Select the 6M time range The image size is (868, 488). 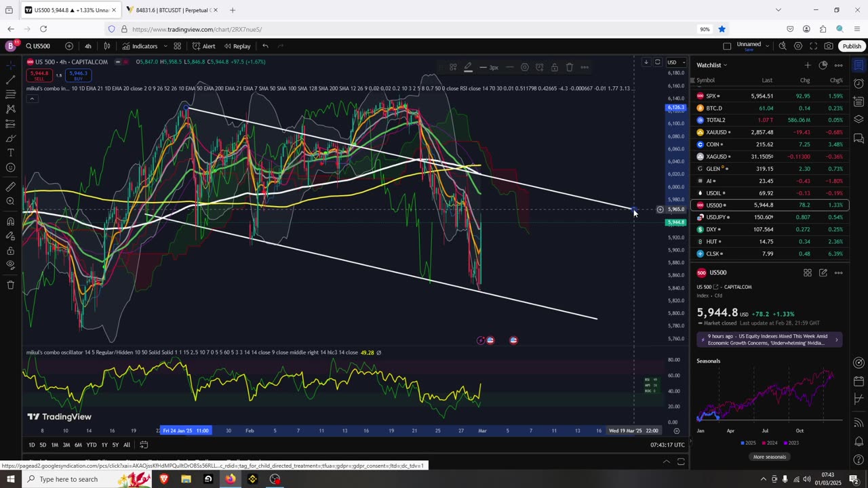tap(78, 445)
